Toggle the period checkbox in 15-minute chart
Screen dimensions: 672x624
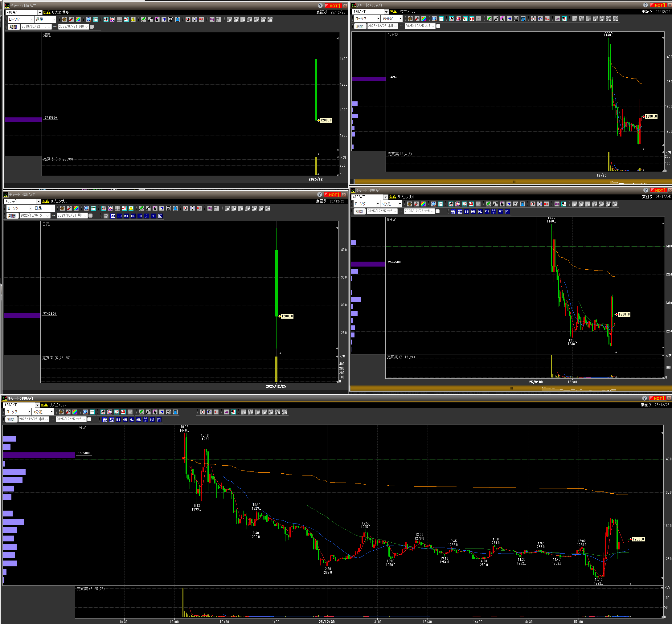(438, 26)
